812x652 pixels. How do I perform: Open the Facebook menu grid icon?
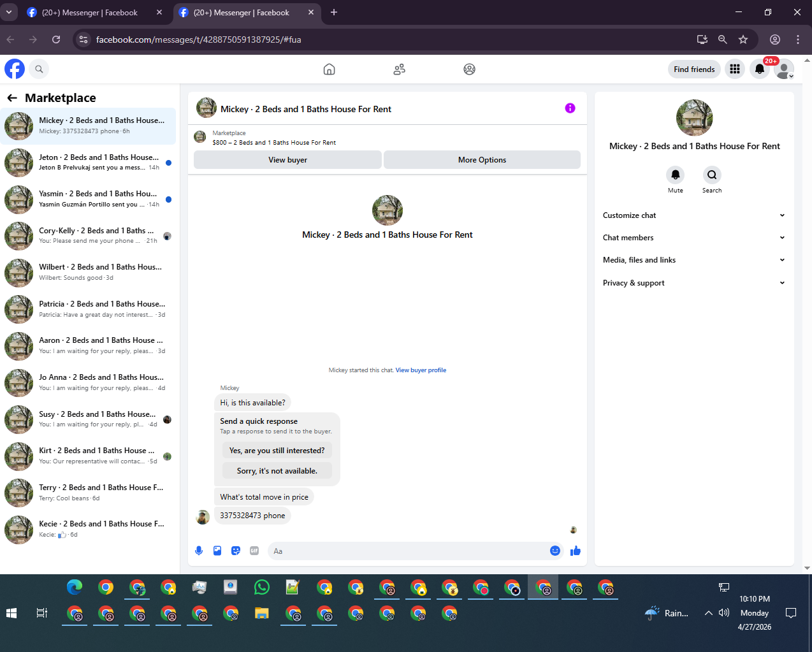(735, 69)
